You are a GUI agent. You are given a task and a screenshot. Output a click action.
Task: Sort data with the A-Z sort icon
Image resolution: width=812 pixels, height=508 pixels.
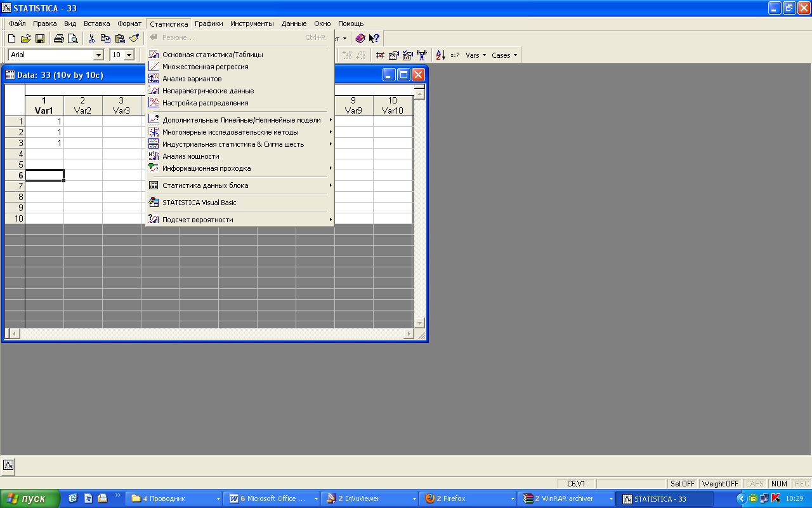pos(441,55)
